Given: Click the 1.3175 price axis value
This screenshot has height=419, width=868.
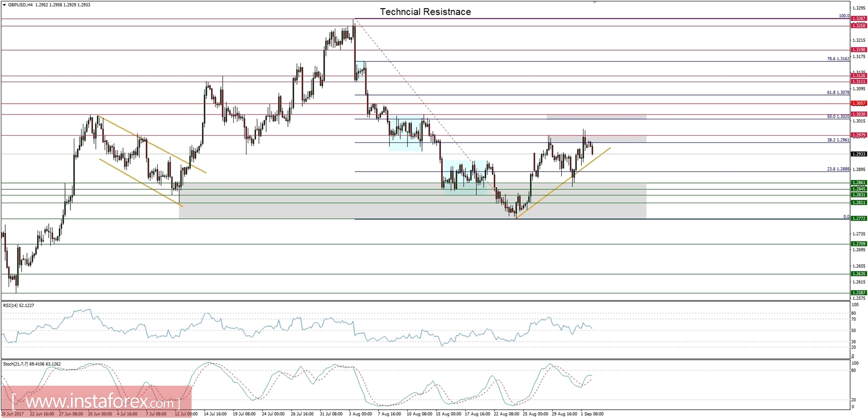Looking at the screenshot, I should [x=859, y=56].
